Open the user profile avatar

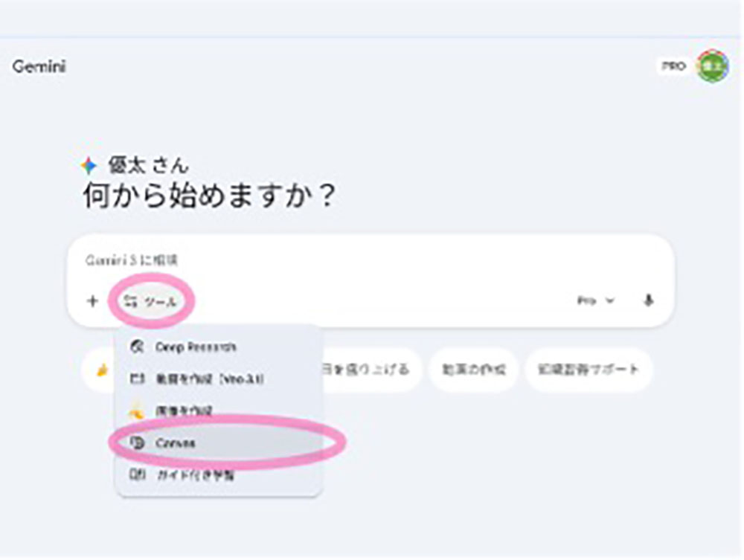coord(712,66)
